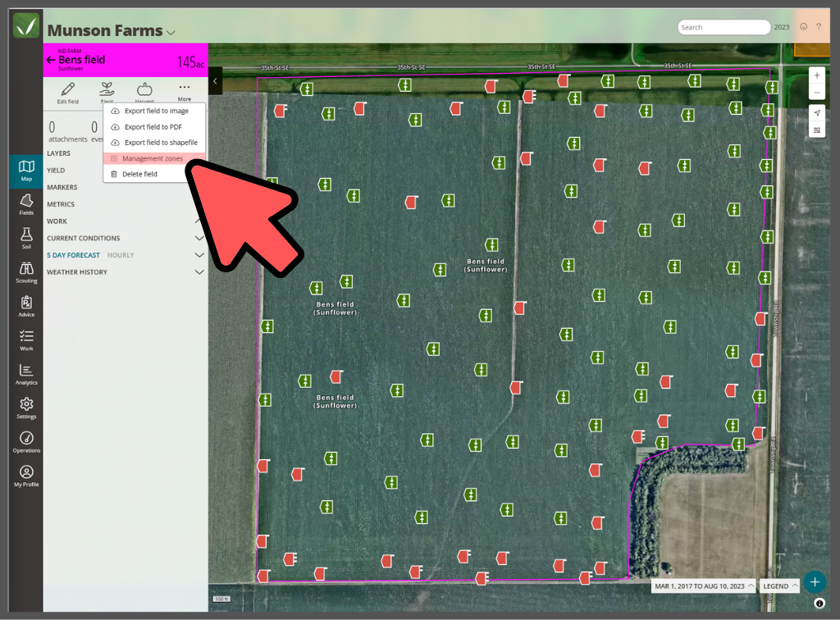Expand the Current Conditions section
The width and height of the screenshot is (840, 620).
point(199,239)
